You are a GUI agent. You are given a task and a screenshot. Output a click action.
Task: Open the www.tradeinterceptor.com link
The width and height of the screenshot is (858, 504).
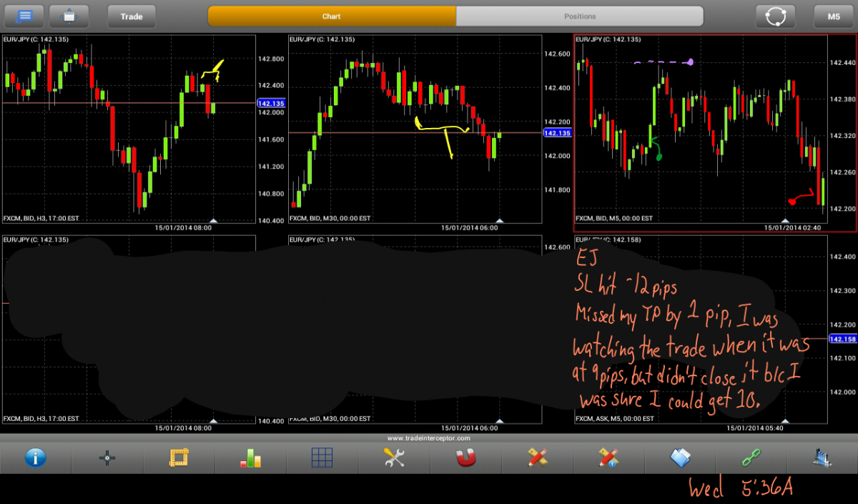click(429, 438)
